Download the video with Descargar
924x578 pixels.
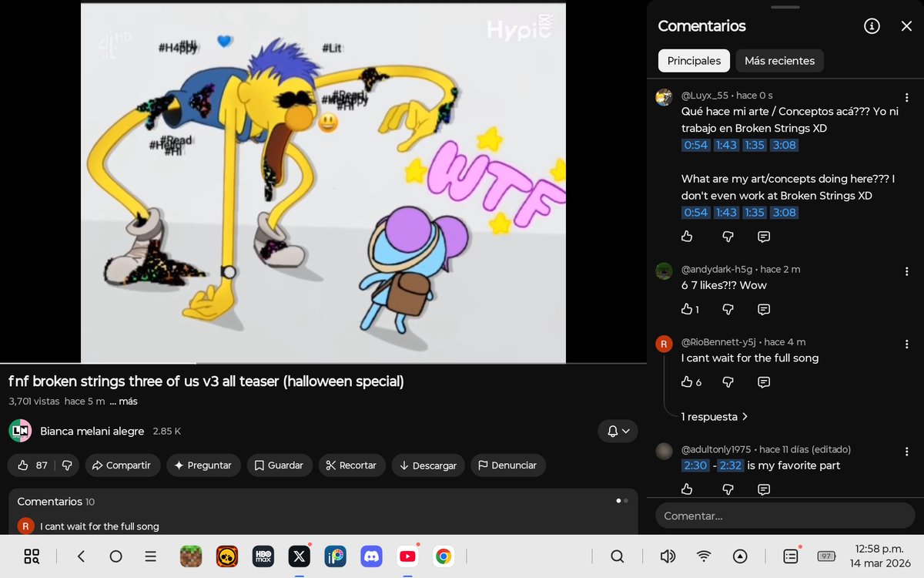click(x=428, y=465)
